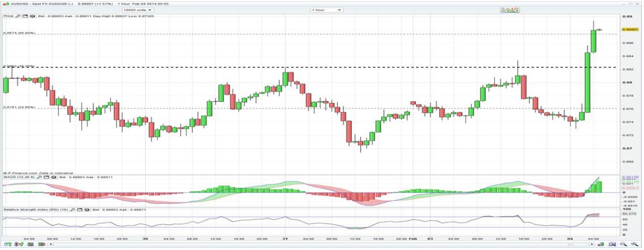Click the dark rectangle icon in bottom-left toolbar
Viewport: 644px width, 250px height.
[30, 244]
